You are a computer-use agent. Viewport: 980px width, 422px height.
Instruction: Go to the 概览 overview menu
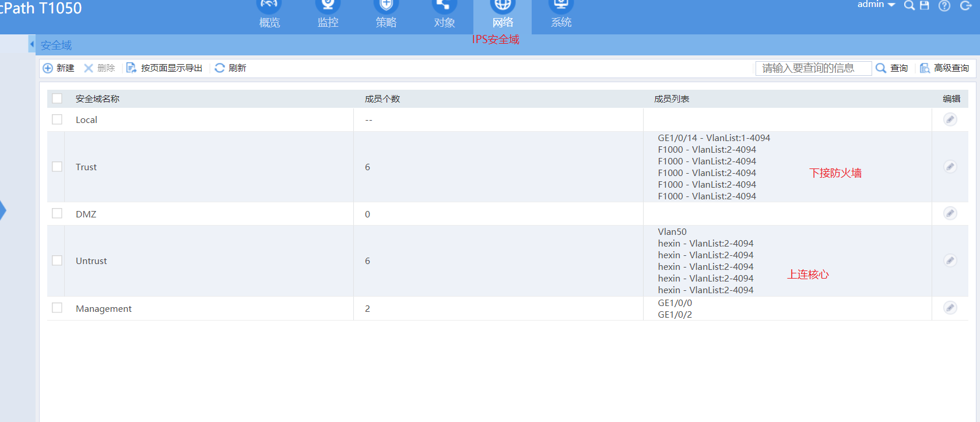pyautogui.click(x=269, y=15)
